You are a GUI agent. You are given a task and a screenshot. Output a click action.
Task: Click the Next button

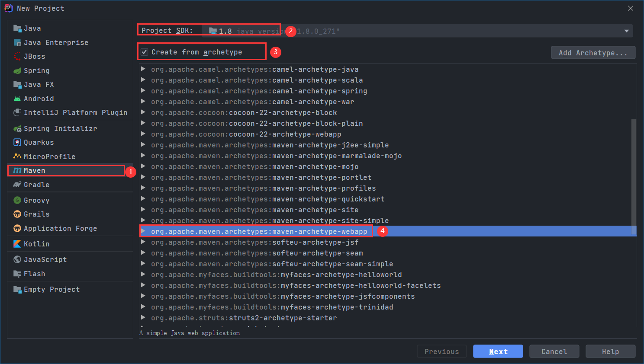click(x=498, y=351)
